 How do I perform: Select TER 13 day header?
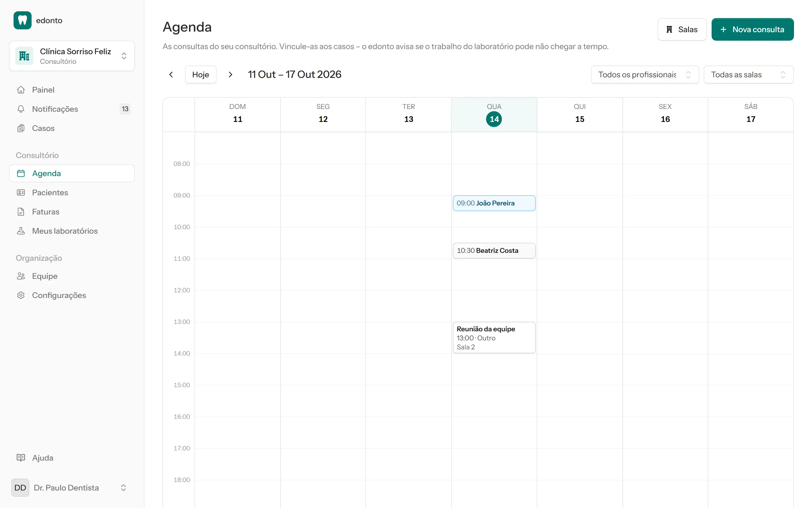(409, 115)
